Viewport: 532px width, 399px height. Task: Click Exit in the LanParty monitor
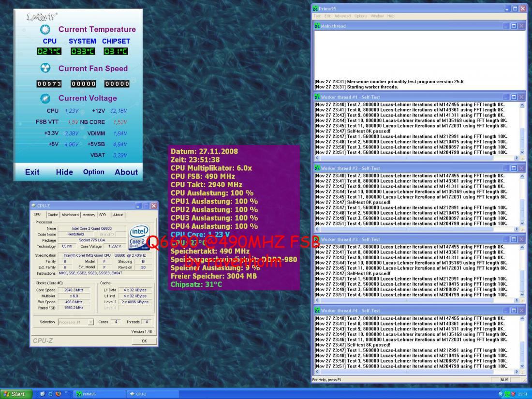(x=32, y=172)
